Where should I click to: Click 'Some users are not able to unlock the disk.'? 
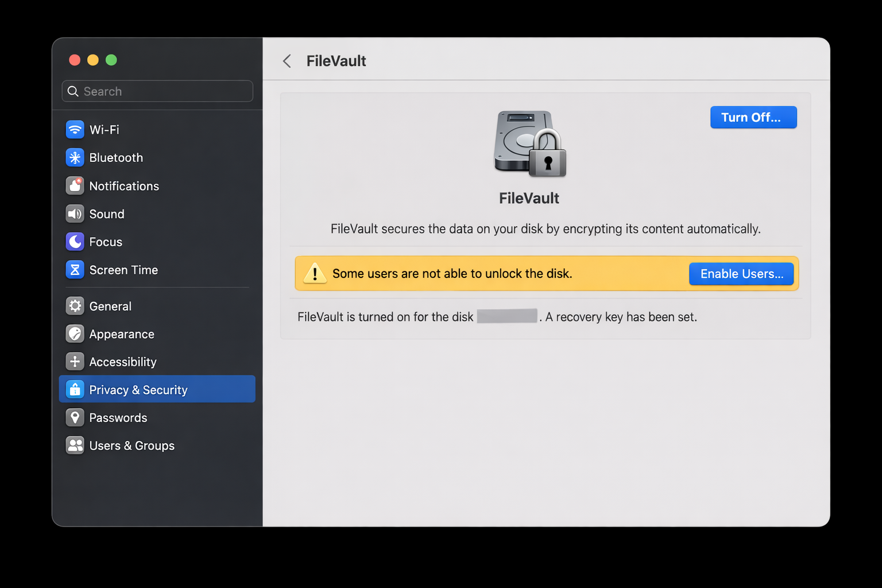click(x=452, y=273)
